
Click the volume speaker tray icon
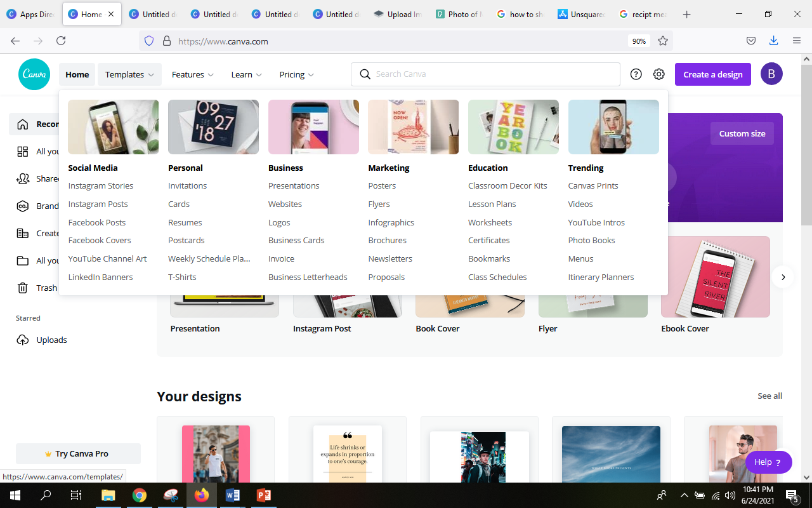coord(730,495)
